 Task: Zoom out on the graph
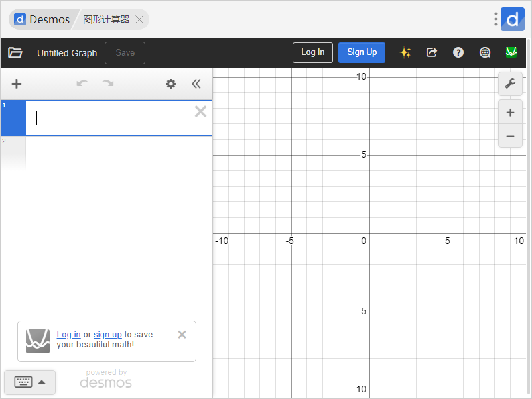tap(510, 137)
